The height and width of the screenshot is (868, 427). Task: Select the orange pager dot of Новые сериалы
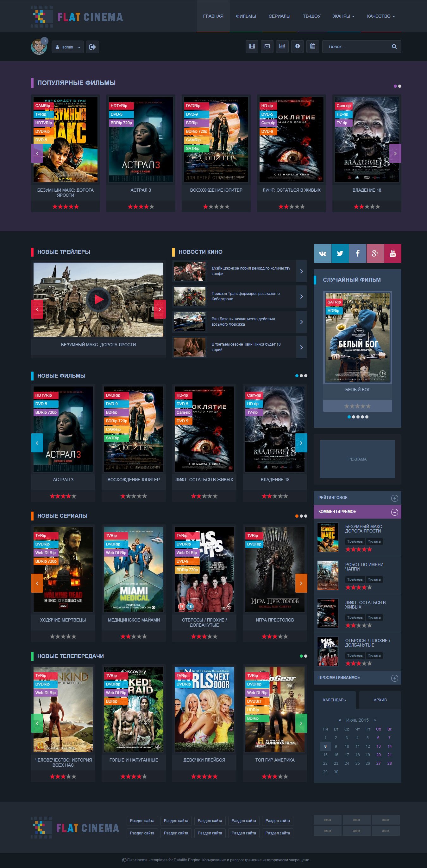pos(297,516)
